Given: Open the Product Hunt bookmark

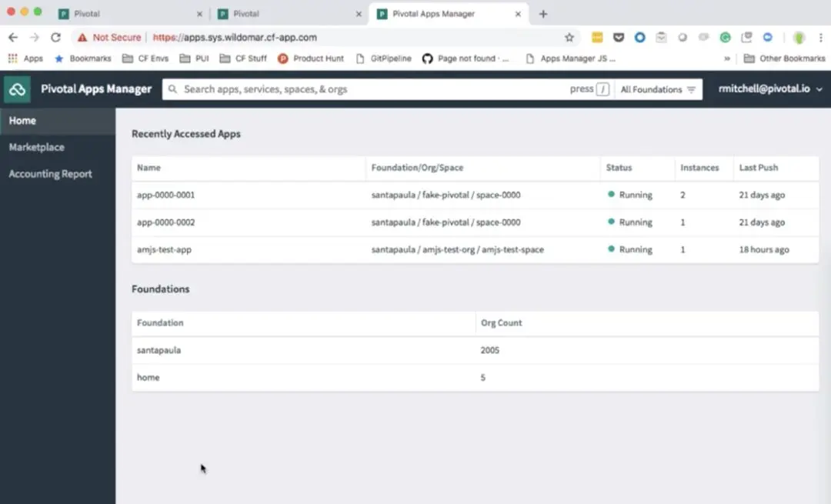Looking at the screenshot, I should click(x=311, y=58).
